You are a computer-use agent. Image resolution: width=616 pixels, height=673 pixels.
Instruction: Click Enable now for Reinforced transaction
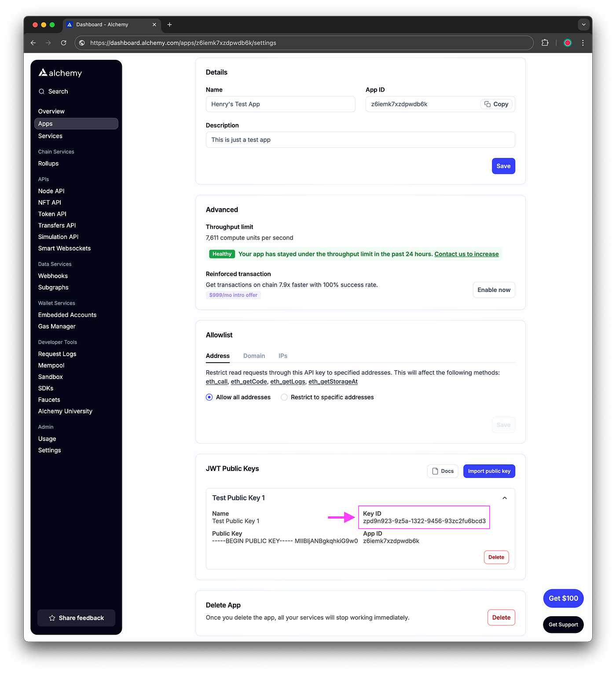494,290
